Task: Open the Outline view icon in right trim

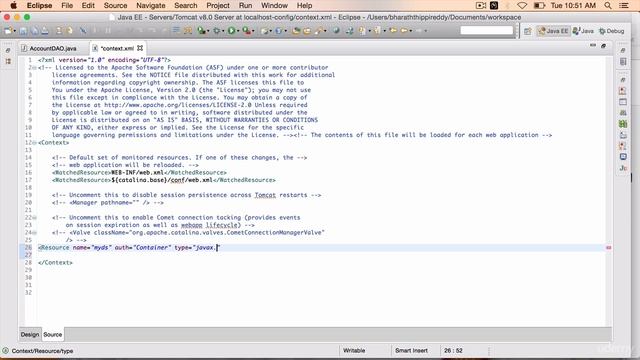Action: (x=623, y=62)
